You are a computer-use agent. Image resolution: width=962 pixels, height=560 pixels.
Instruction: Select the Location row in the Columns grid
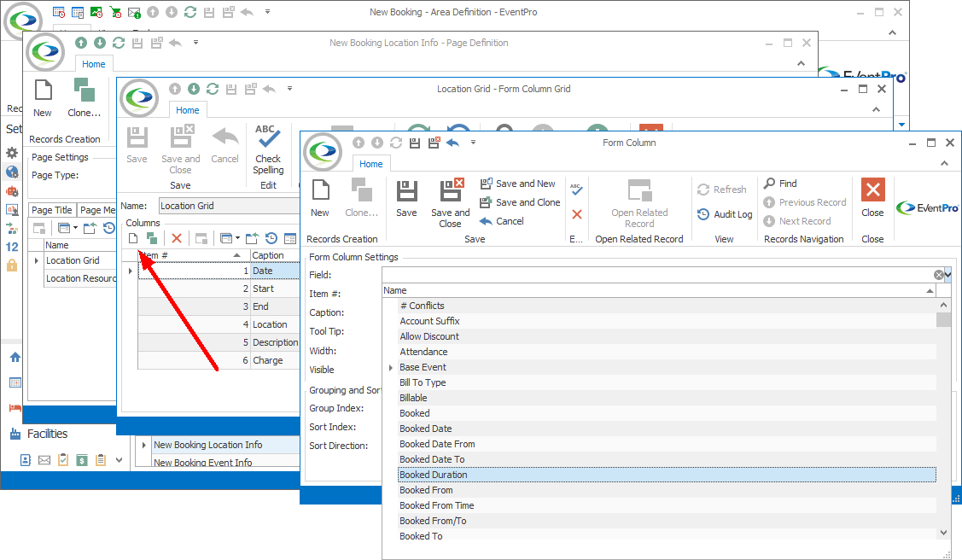click(x=218, y=324)
